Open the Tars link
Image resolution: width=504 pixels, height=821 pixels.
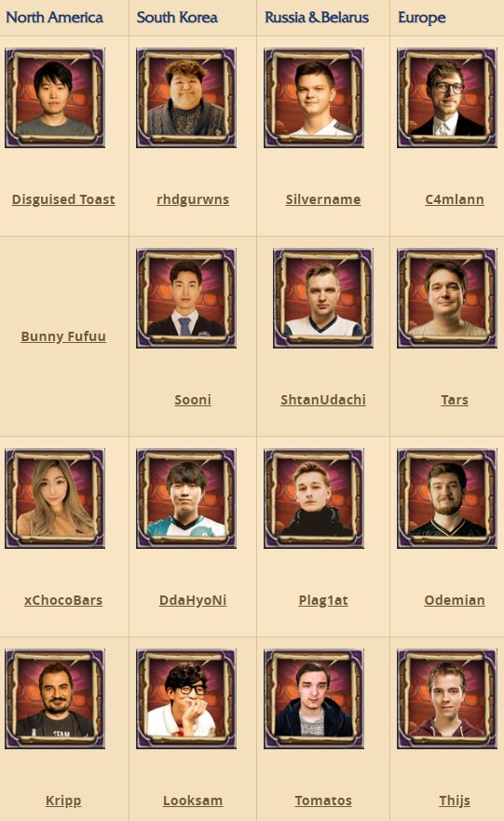coord(455,400)
